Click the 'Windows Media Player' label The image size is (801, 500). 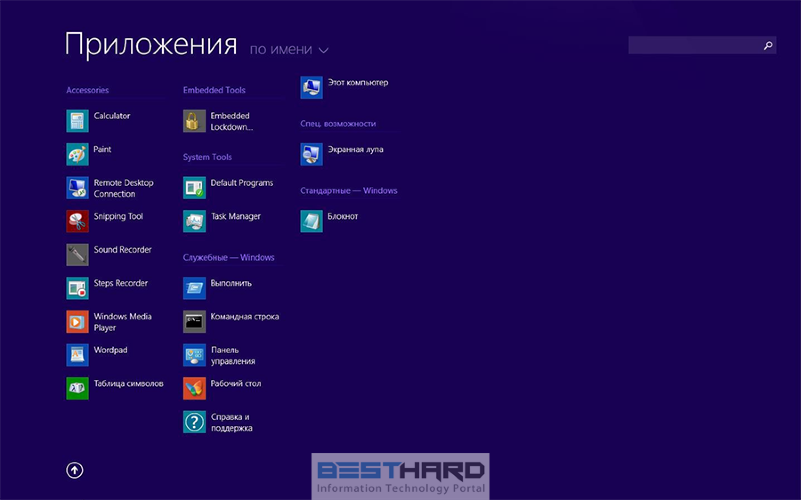pos(123,322)
